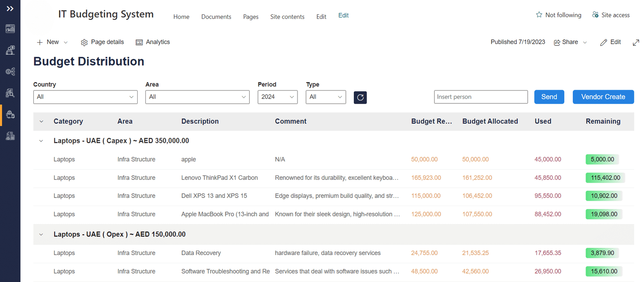Image resolution: width=644 pixels, height=282 pixels.
Task: Click the Dell XPS 13 and XPS 15 description
Action: [x=214, y=196]
